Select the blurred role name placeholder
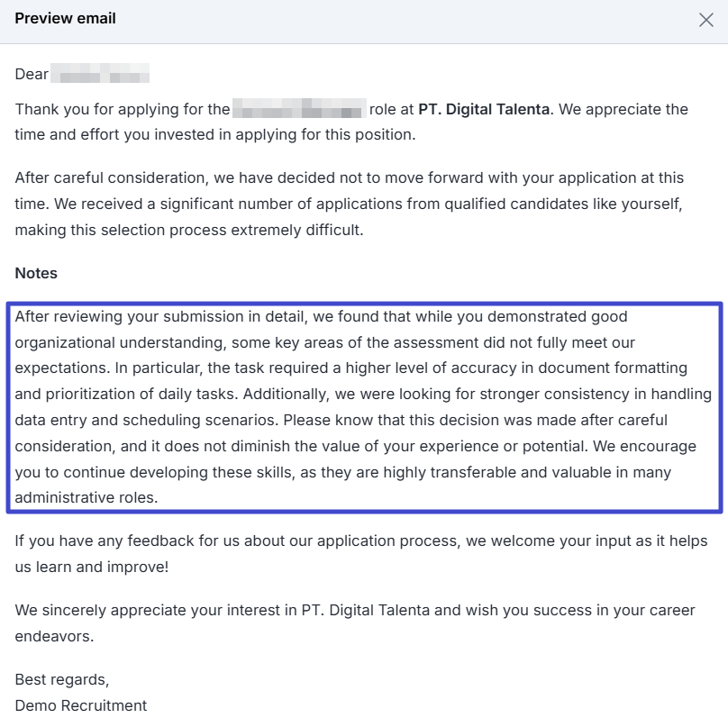Screen dimensions: 728x727 point(299,110)
